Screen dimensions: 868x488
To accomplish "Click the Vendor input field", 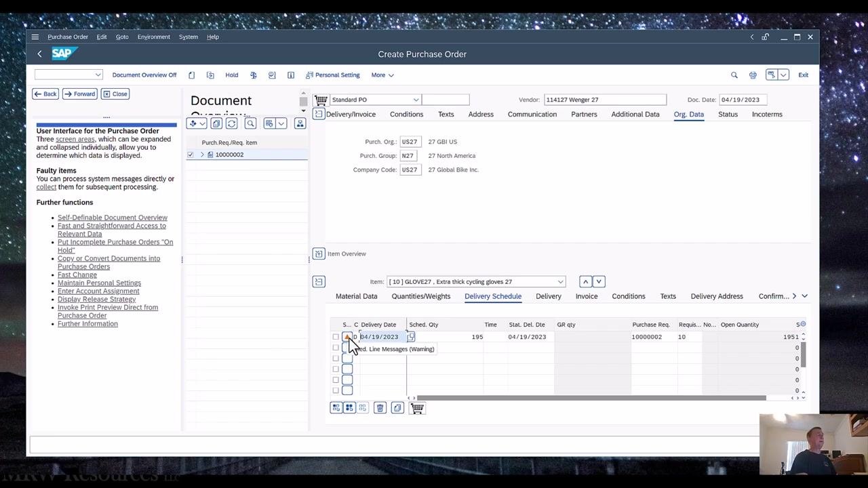I will click(x=605, y=100).
